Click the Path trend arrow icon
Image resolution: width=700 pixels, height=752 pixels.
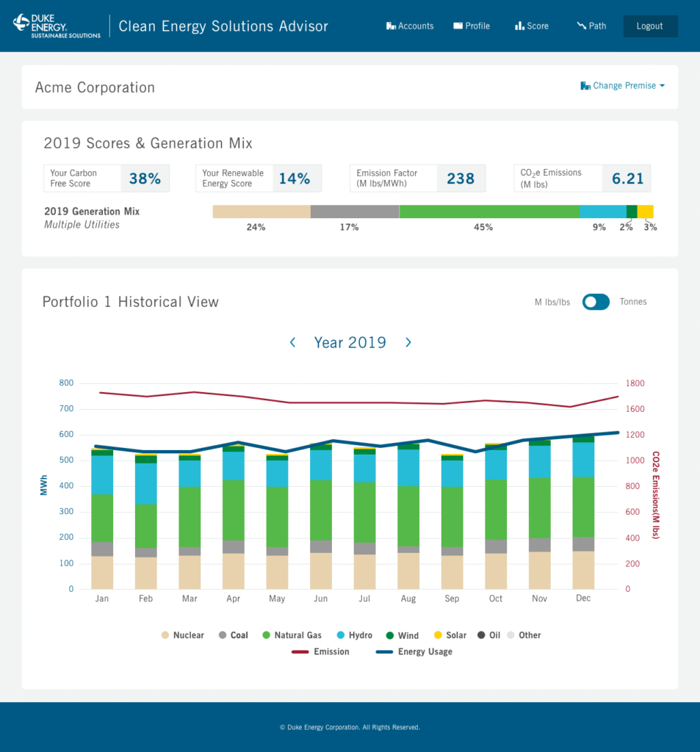[581, 26]
